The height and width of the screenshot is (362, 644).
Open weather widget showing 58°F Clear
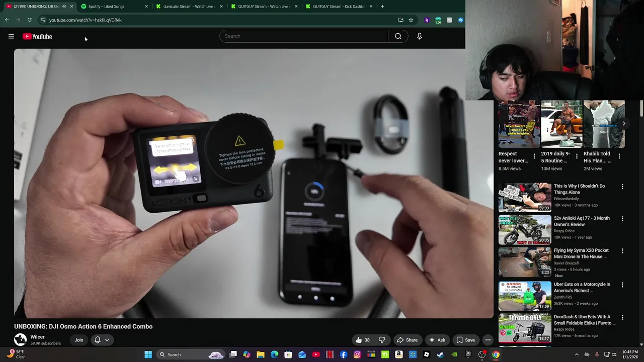[x=15, y=354]
